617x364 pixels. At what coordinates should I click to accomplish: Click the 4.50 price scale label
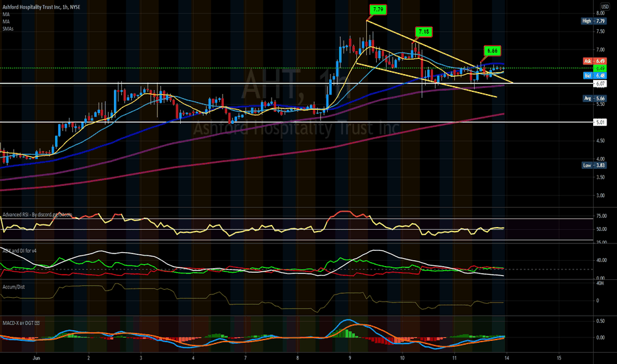[600, 141]
